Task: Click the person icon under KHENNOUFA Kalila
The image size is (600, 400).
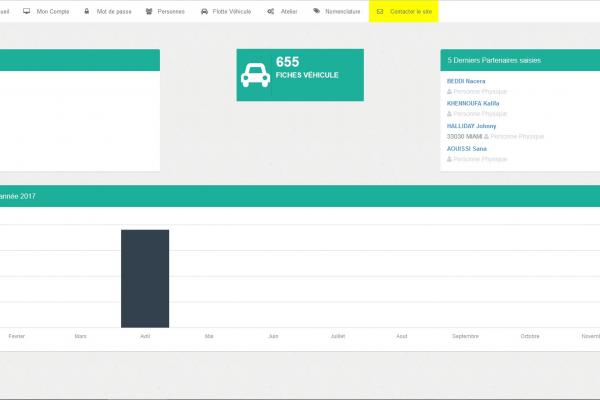Action: [x=449, y=114]
